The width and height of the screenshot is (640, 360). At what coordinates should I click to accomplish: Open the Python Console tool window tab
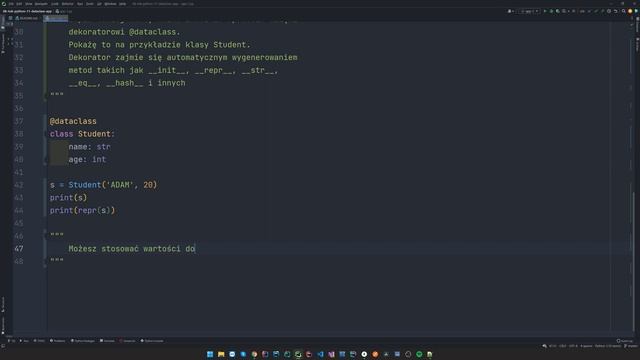coord(152,341)
